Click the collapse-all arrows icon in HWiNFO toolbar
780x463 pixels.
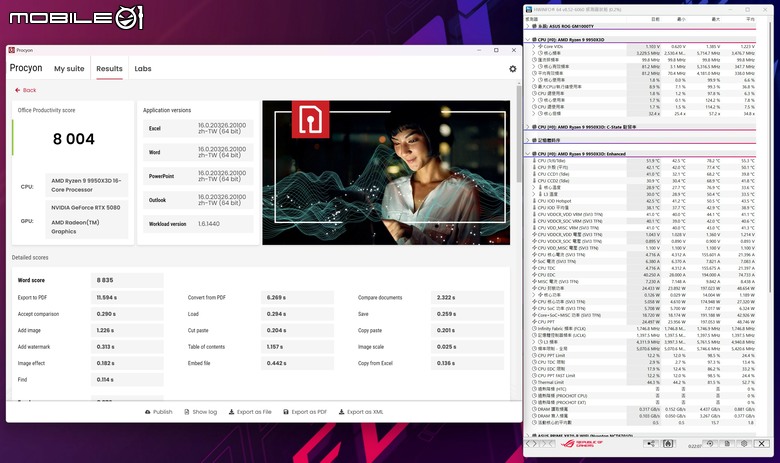(x=547, y=444)
